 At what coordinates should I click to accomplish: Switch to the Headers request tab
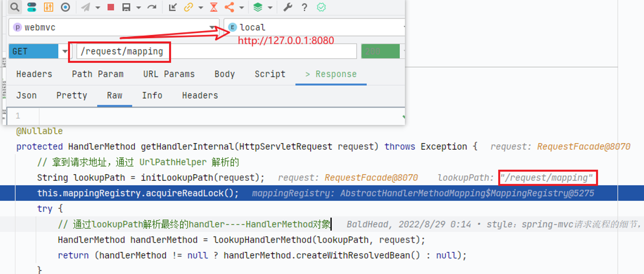click(x=34, y=74)
